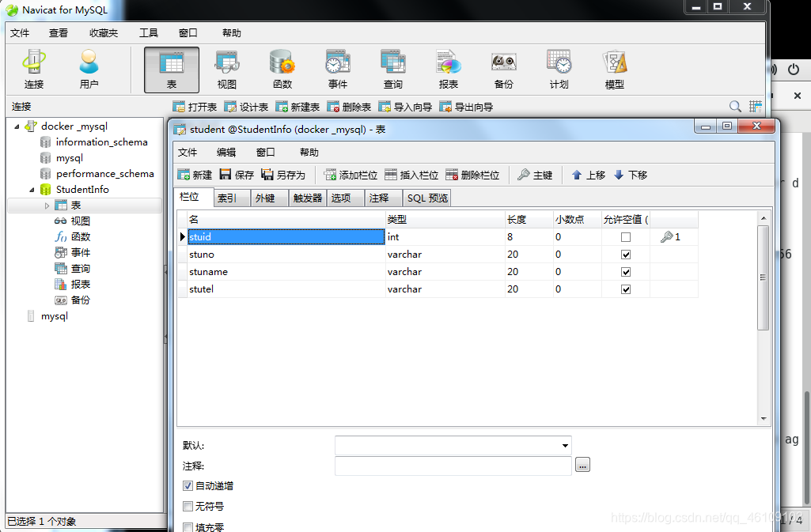This screenshot has height=532, width=811.
Task: Select the 视图 views node in tree
Action: 80,221
